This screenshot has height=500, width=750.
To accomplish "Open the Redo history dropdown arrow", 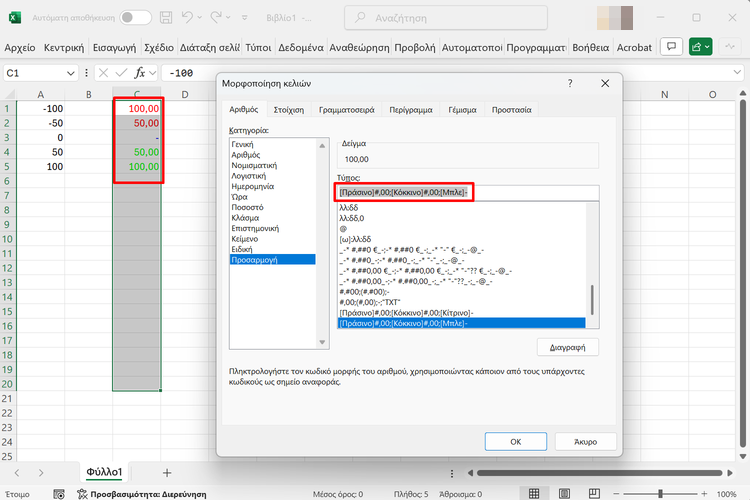I will (x=228, y=18).
